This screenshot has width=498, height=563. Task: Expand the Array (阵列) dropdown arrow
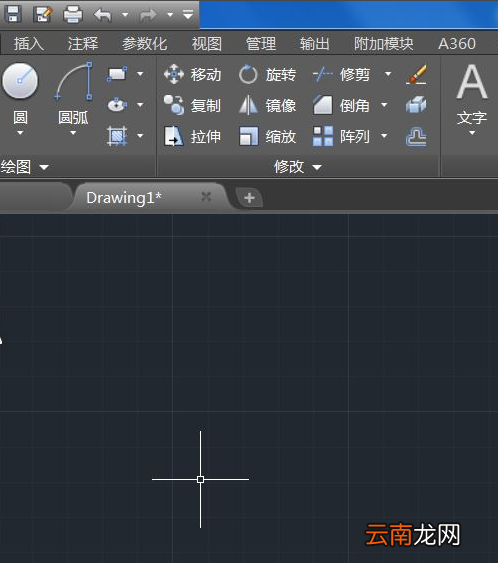tap(384, 136)
